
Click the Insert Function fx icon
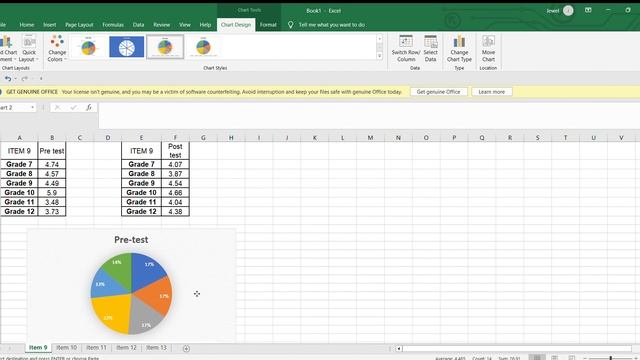click(x=89, y=107)
